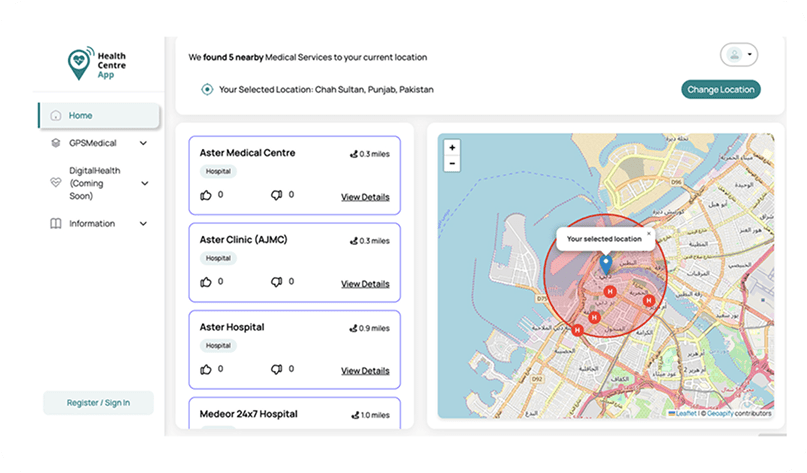The width and height of the screenshot is (807, 473).
Task: Close the 'Your selected location' popup
Action: tap(648, 234)
